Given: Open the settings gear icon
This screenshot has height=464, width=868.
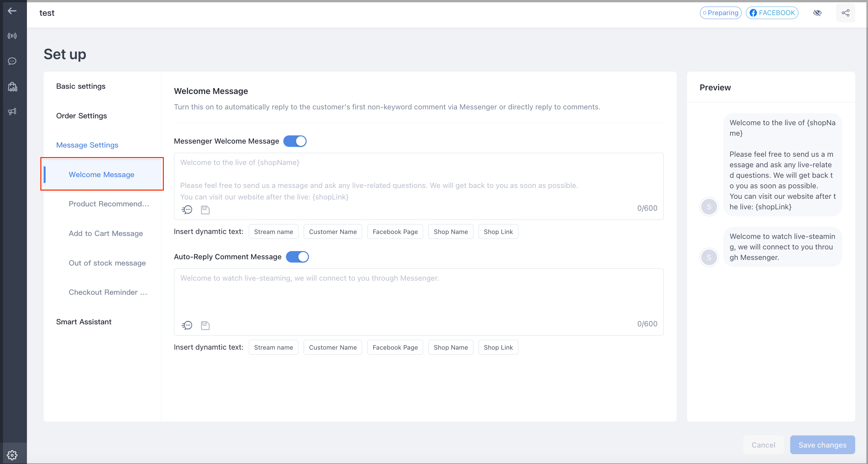Looking at the screenshot, I should [12, 455].
